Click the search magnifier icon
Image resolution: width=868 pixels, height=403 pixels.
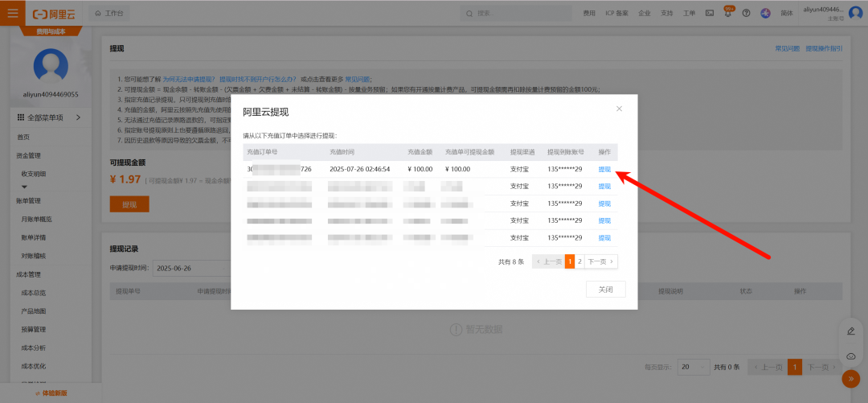click(x=470, y=13)
